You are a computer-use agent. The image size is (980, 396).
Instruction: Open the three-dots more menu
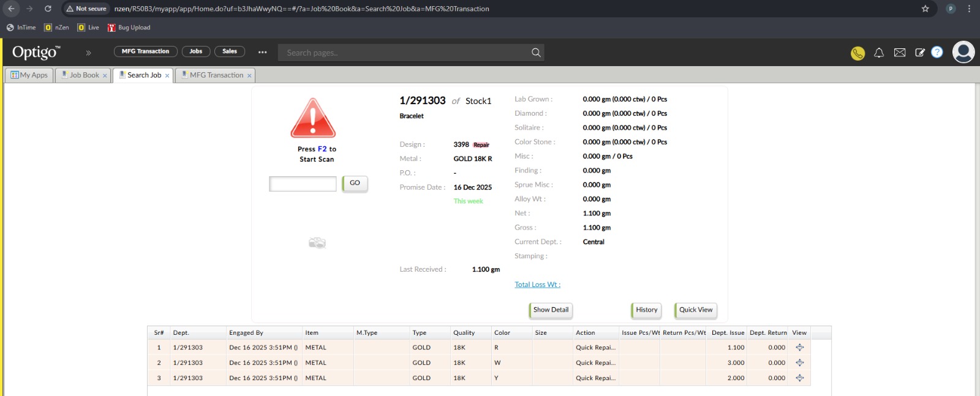(x=262, y=52)
